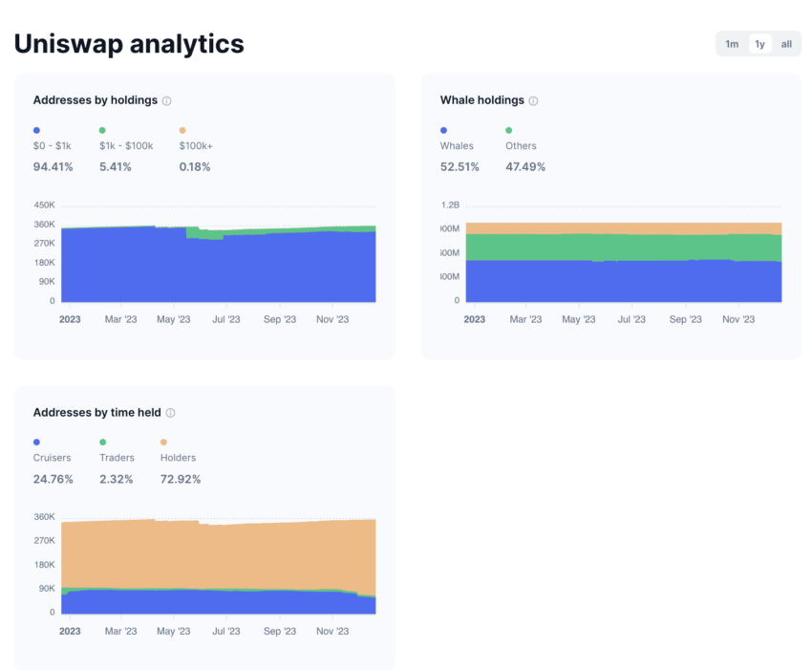
Task: Click the 52.51% whale value
Action: [x=459, y=167]
